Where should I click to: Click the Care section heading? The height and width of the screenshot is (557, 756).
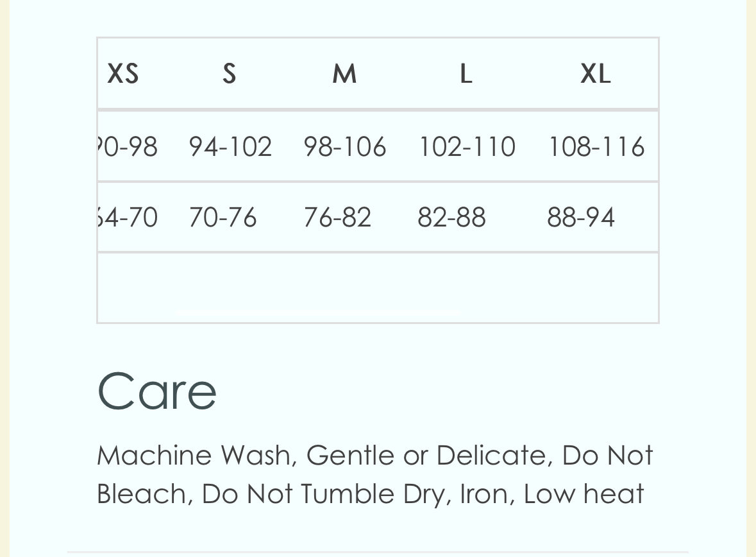(x=157, y=391)
